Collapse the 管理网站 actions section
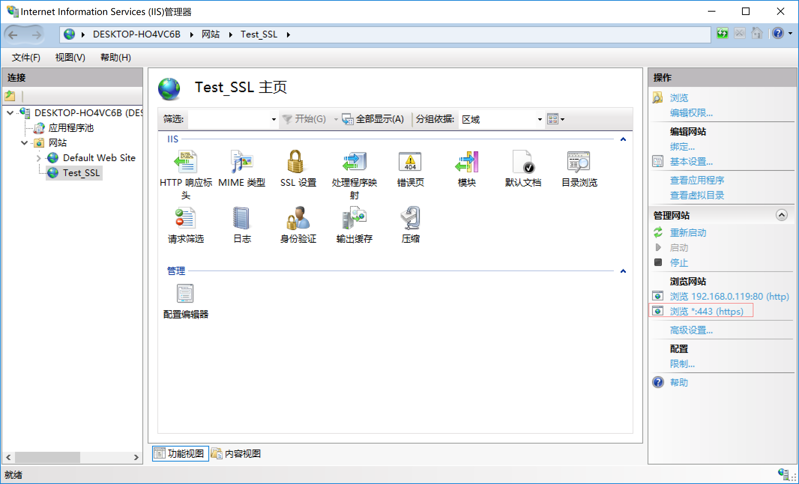 point(781,215)
